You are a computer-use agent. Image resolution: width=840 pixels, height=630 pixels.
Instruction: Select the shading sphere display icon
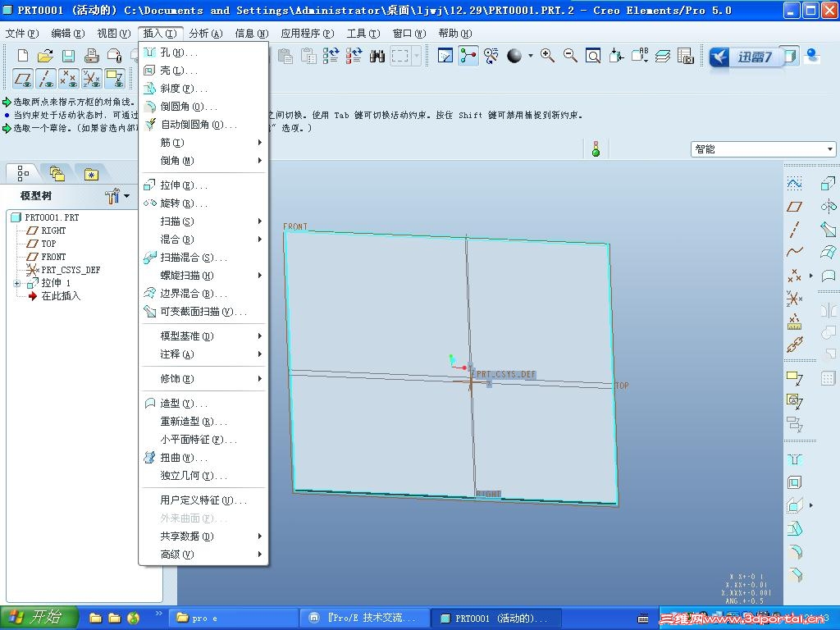514,56
